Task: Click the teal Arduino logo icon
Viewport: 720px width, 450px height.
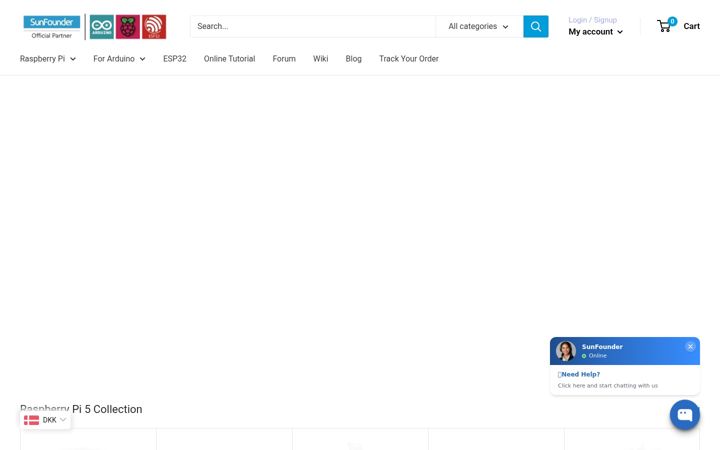Action: point(101,27)
